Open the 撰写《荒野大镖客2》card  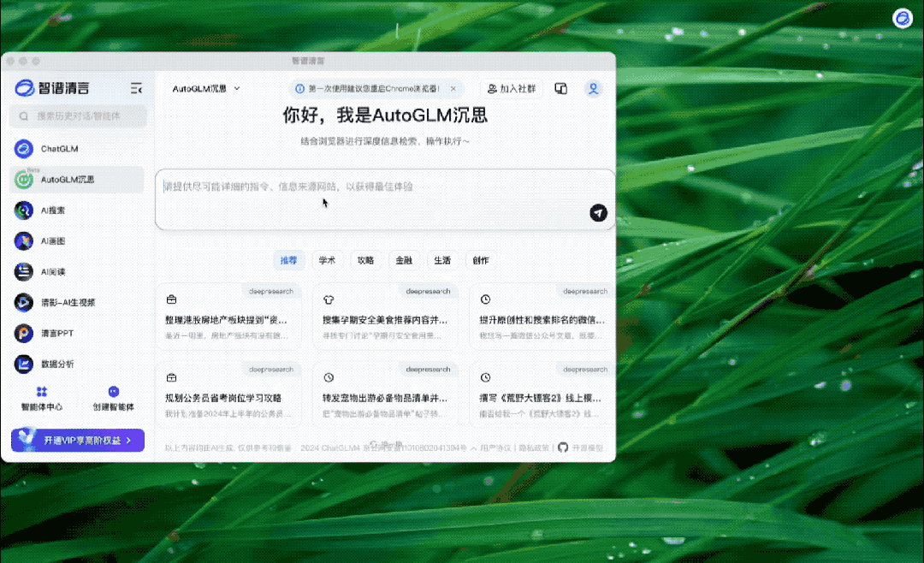coord(542,394)
